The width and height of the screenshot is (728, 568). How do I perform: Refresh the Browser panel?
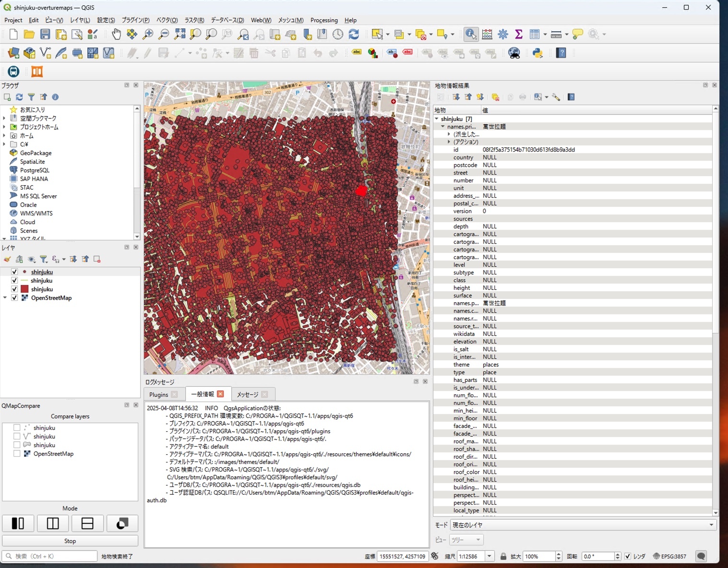tap(19, 97)
